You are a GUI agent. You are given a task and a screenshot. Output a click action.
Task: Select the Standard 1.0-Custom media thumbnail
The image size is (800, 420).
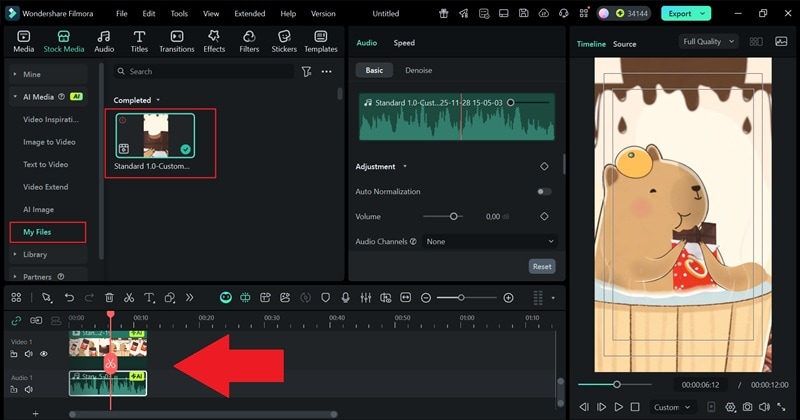[155, 135]
